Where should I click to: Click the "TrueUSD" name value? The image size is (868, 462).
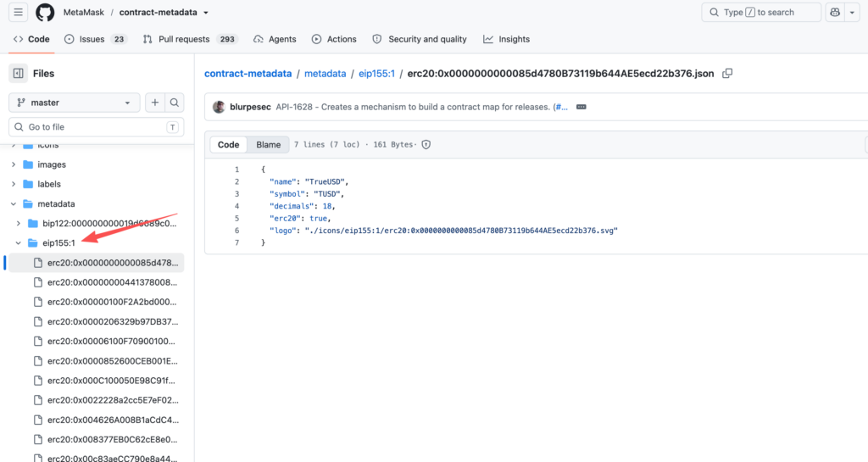click(325, 181)
